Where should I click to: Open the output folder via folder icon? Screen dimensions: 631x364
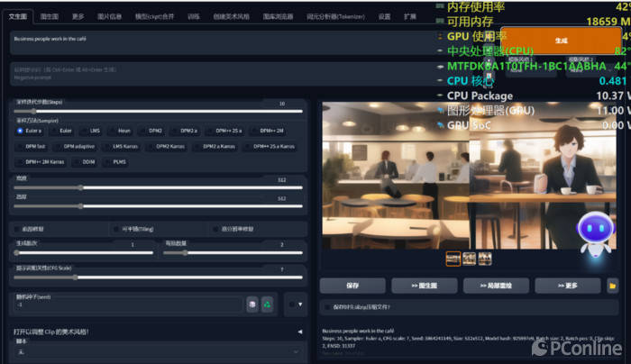612,285
